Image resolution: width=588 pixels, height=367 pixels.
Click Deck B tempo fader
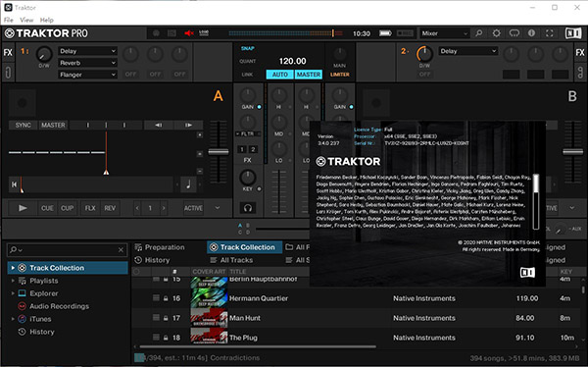[x=572, y=152]
